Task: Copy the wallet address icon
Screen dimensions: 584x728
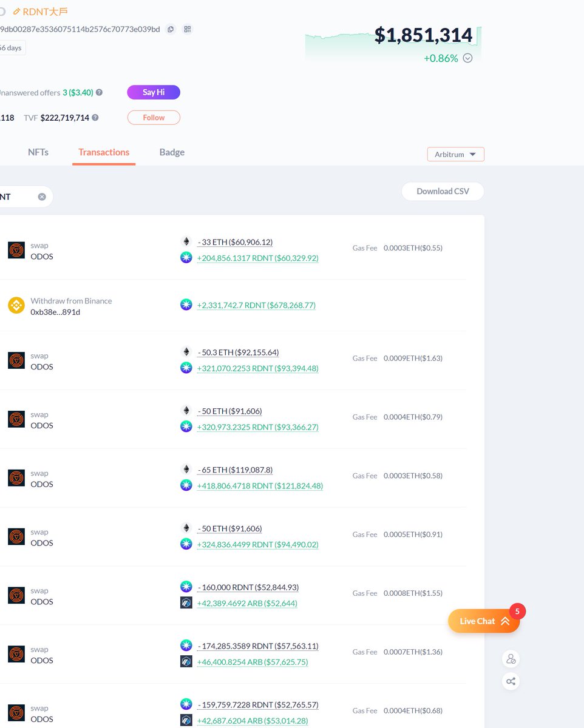Action: click(x=171, y=29)
